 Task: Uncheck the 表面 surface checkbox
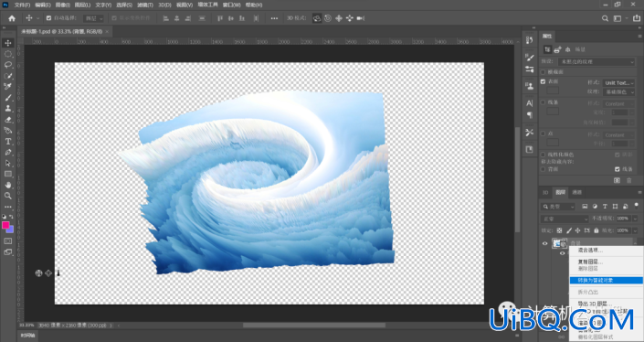pyautogui.click(x=543, y=81)
